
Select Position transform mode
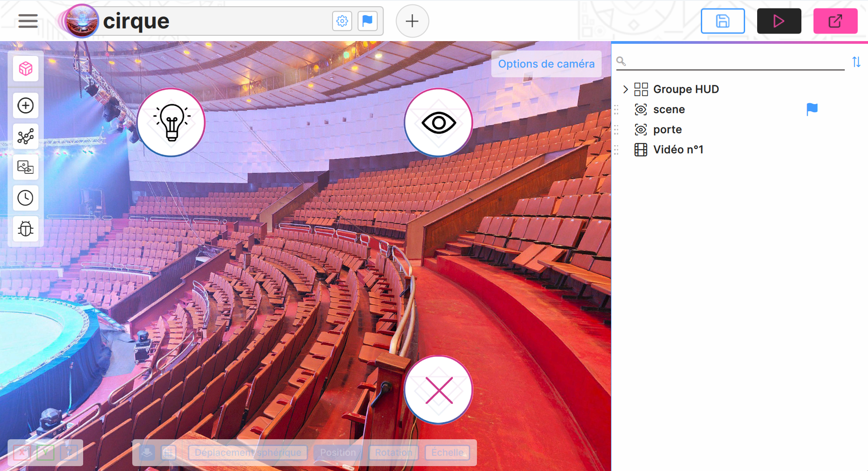338,453
